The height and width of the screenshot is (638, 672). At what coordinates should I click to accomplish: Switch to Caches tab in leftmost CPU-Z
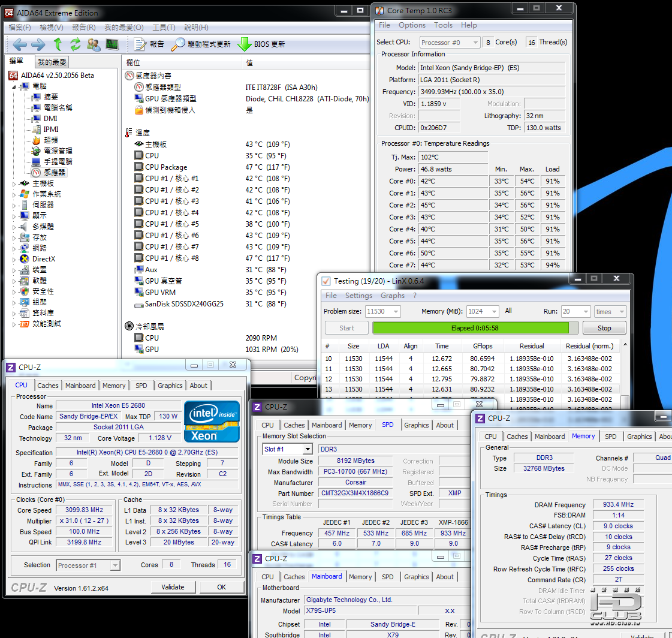[47, 386]
